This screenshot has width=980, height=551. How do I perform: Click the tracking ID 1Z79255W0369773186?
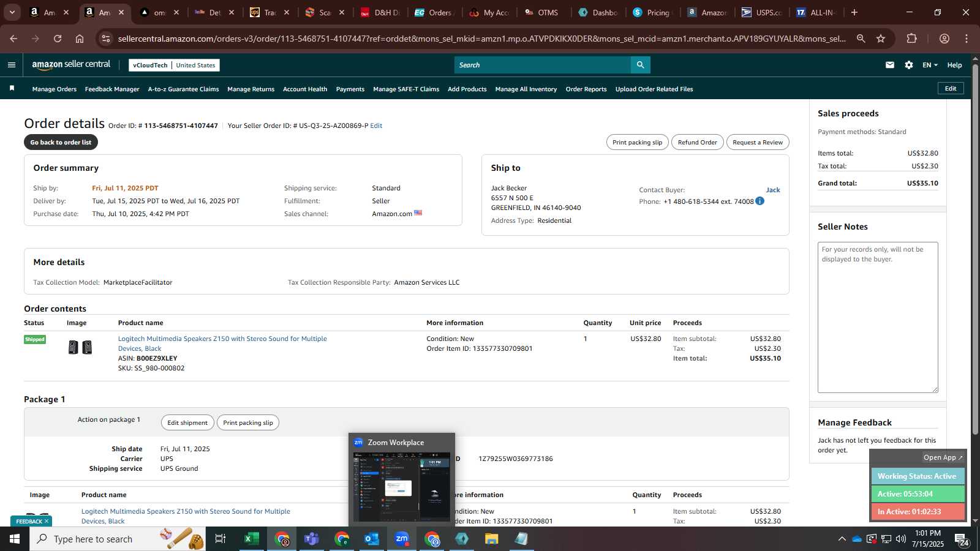[x=515, y=459]
